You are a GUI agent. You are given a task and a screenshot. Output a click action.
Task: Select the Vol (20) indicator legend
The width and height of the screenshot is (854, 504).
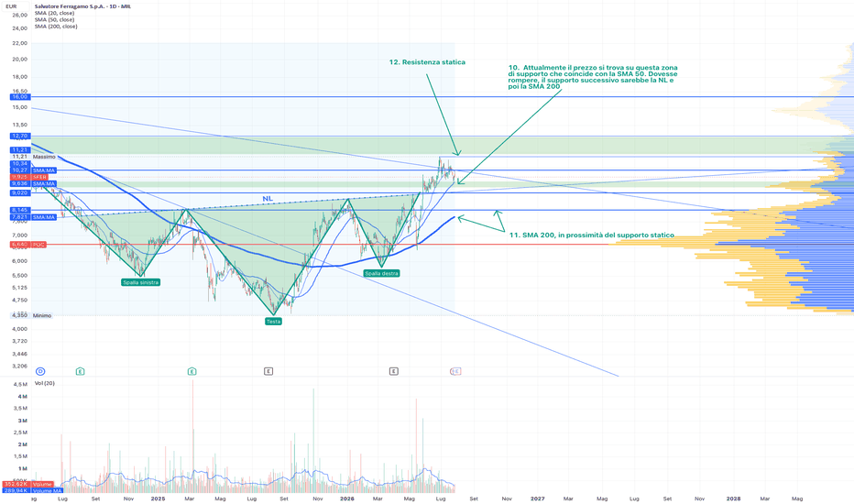tap(45, 383)
